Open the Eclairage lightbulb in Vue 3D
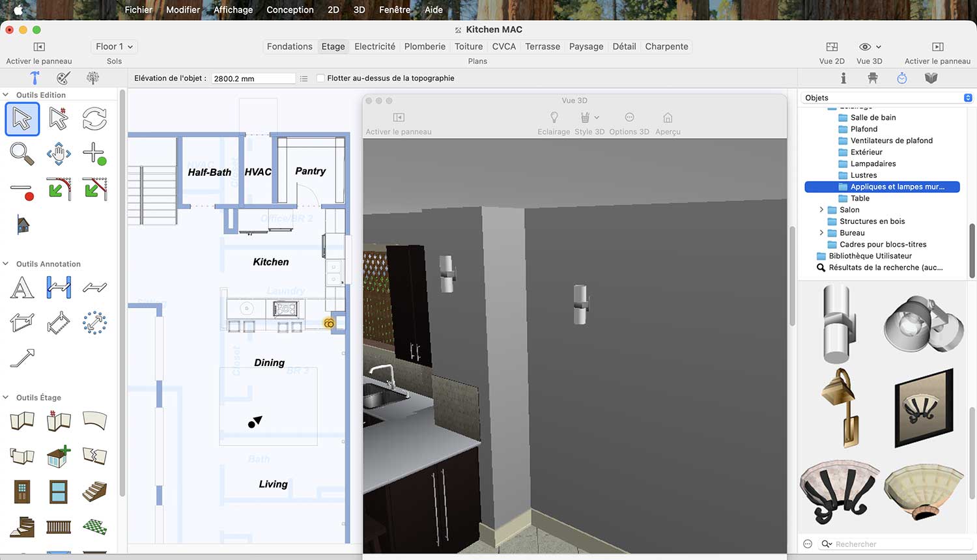 point(554,118)
